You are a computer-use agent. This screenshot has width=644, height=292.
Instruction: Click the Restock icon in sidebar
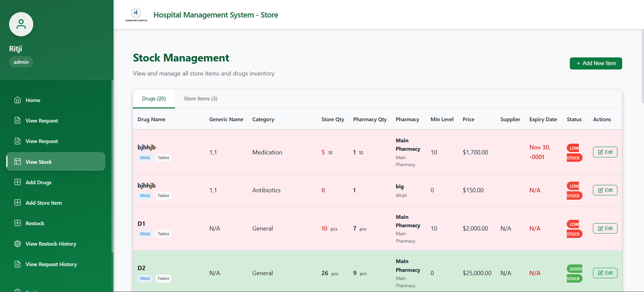point(18,223)
